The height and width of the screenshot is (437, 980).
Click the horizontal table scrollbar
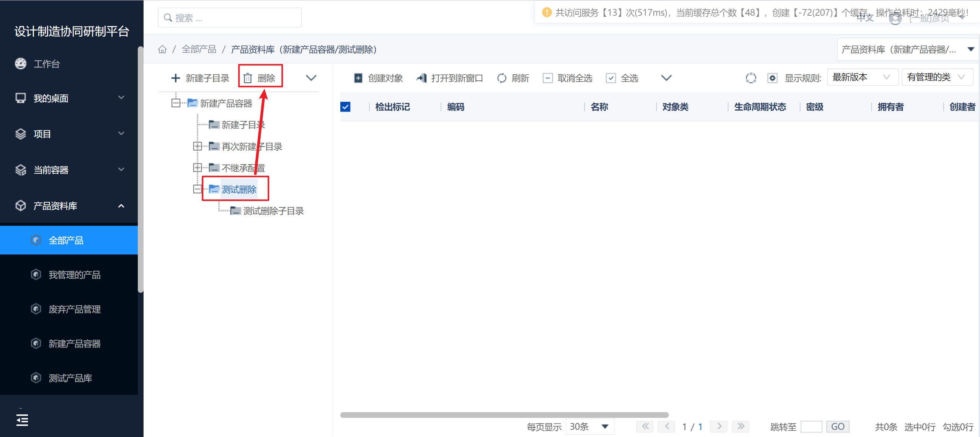tap(504, 415)
